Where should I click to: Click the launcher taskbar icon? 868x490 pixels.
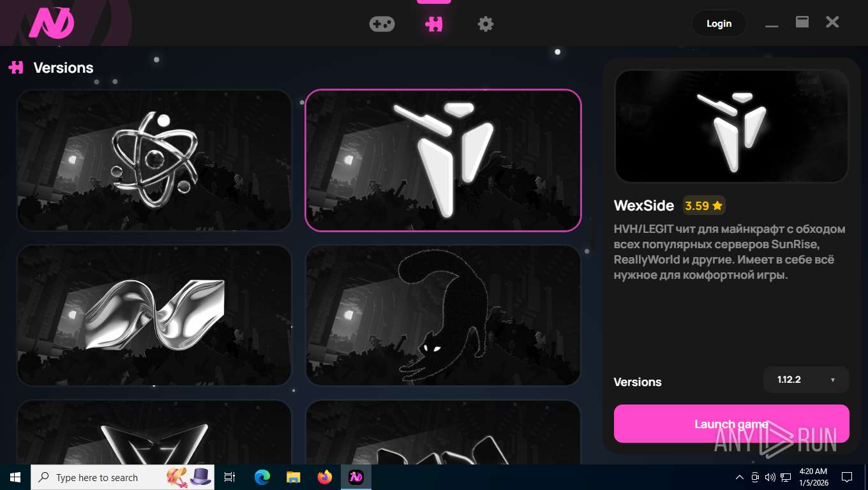(356, 477)
